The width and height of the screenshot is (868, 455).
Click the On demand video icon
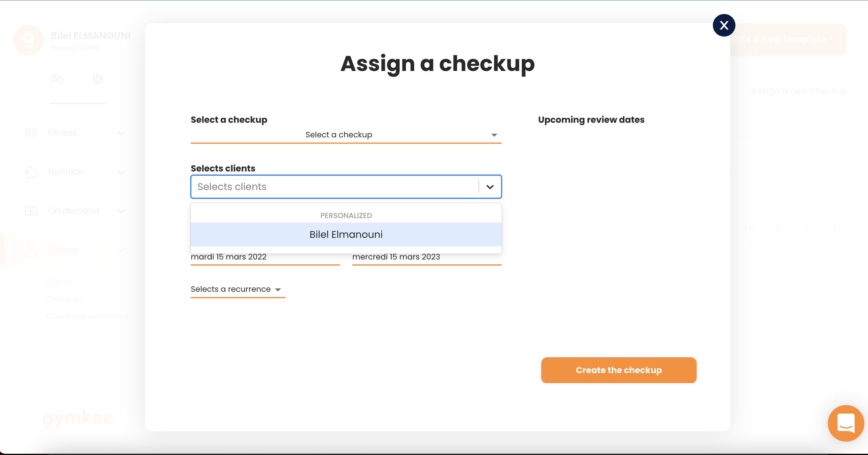tap(31, 211)
